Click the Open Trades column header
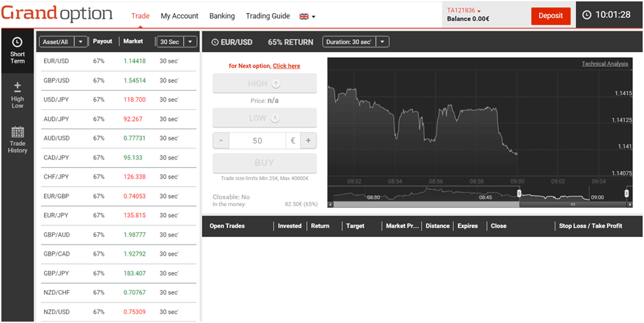 coord(227,226)
